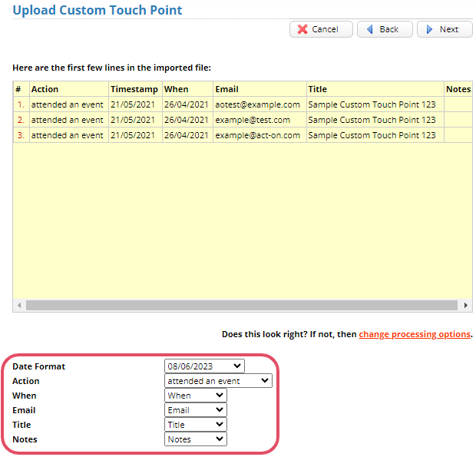This screenshot has width=476, height=457.
Task: Select the example@act-on.com email cell
Action: [x=259, y=135]
